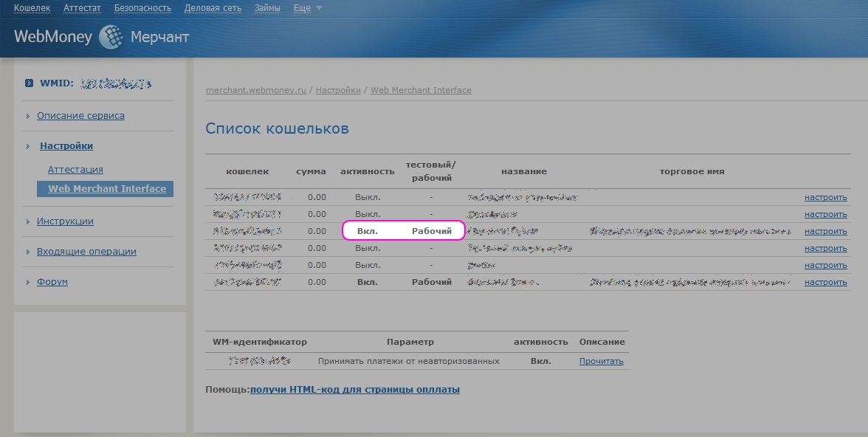Click настроить in the second wallet row
Screen dimensions: 868x437
(x=825, y=214)
